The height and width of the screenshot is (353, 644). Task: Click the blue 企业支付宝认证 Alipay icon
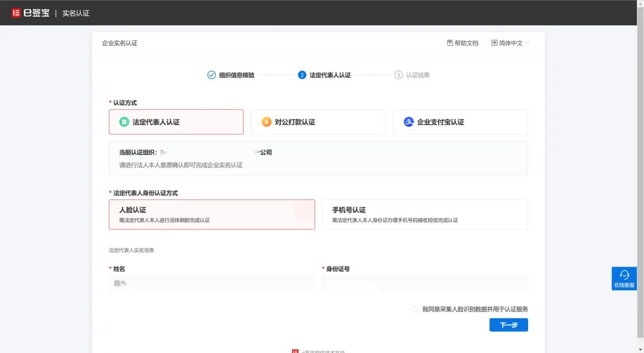pos(409,122)
